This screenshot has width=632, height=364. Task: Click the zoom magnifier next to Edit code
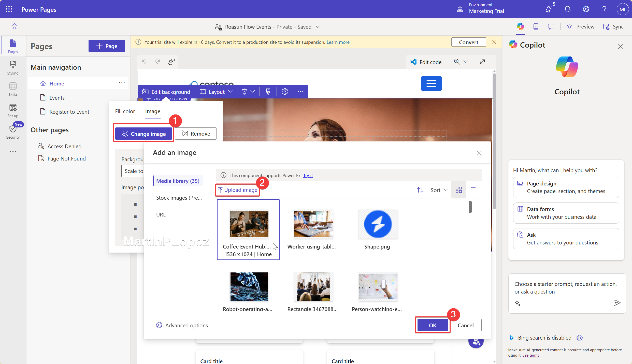pos(457,62)
